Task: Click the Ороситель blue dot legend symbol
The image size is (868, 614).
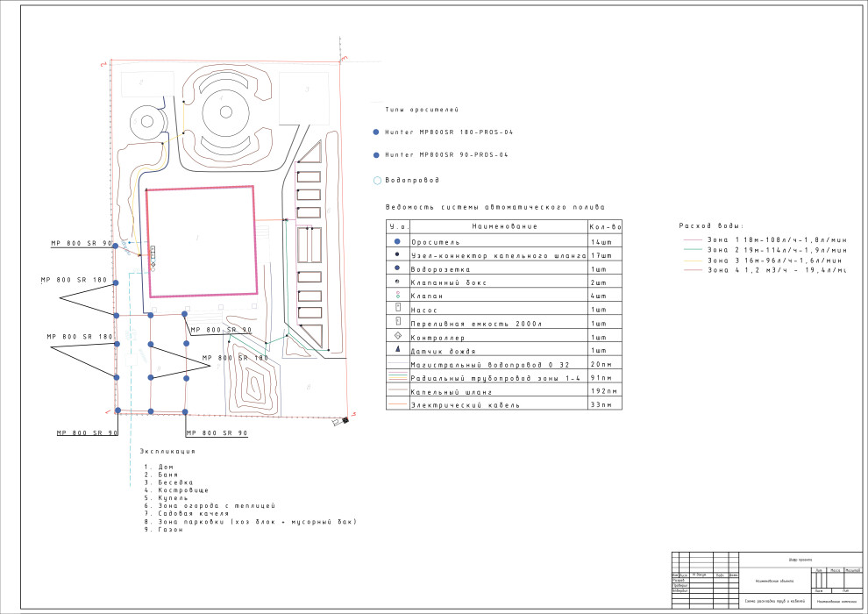Action: point(397,241)
